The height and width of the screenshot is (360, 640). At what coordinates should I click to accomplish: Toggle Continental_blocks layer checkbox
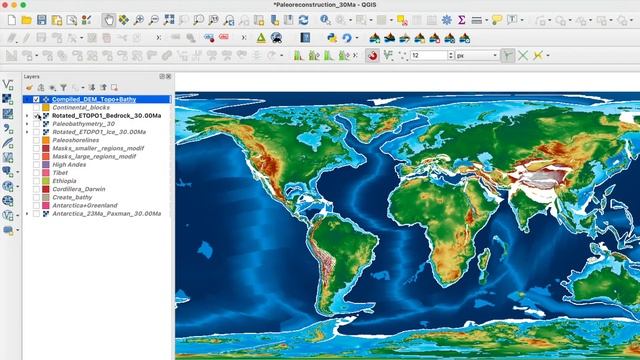coord(36,107)
